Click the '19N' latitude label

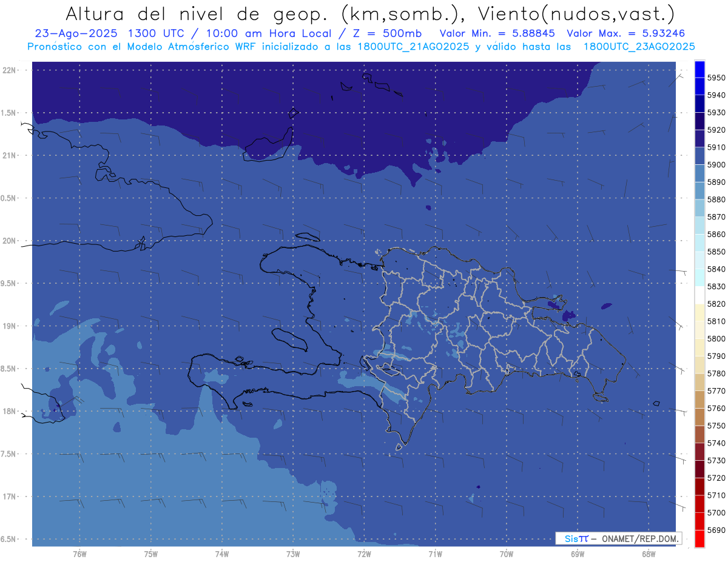point(9,326)
